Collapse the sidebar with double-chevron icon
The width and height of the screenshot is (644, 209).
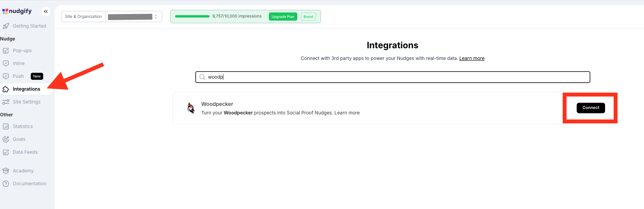coord(46,11)
